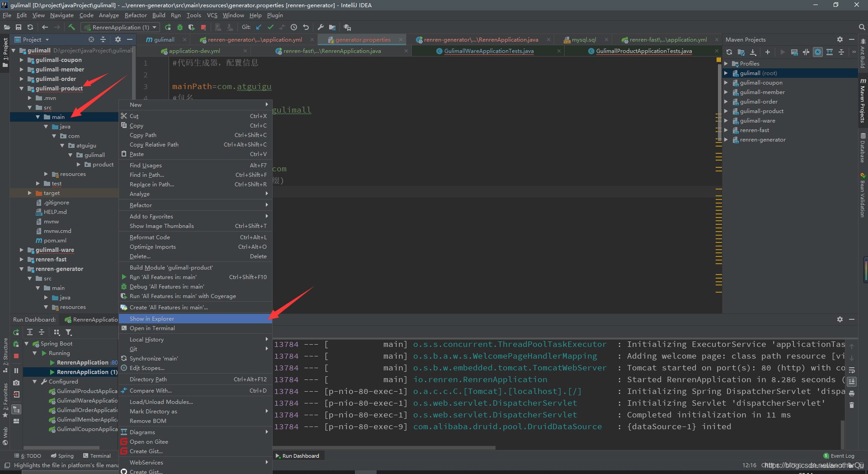868x474 pixels.
Task: Click Maven Collapse All icon
Action: coord(841,52)
